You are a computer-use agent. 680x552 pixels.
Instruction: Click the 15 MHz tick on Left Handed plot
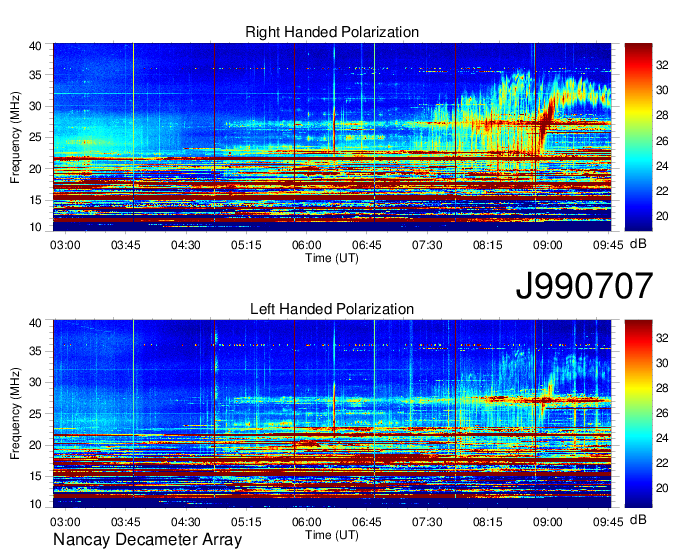click(35, 476)
